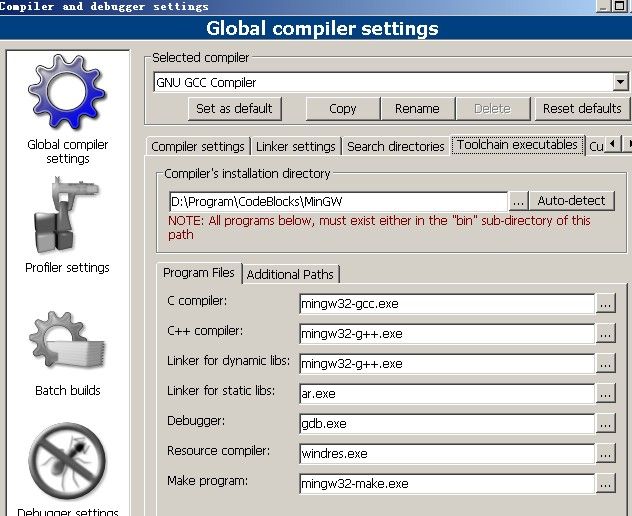Viewport: 632px width, 516px height.
Task: Maximize the Compiler and debugger settings window
Action: (620, 5)
